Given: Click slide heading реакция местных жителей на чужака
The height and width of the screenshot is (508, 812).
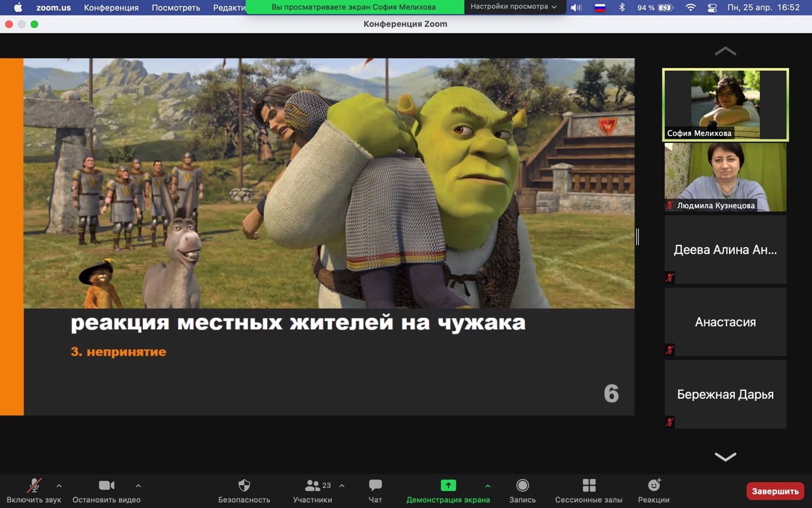Looking at the screenshot, I should coord(298,323).
